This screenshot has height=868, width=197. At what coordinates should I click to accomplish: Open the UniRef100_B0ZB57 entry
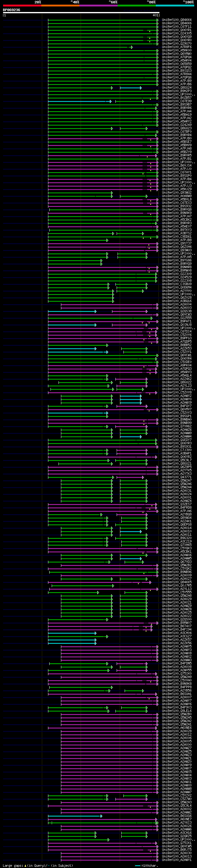(177, 98)
